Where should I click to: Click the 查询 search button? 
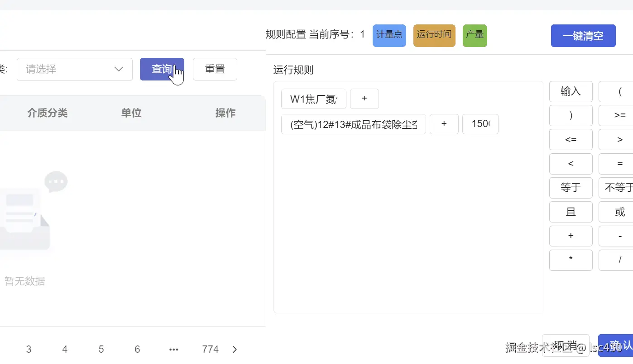point(162,69)
